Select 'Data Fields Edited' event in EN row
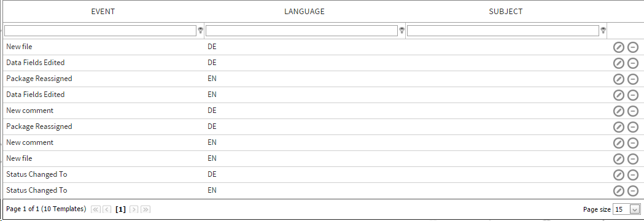Screen dimensions: 644x221 tap(36, 95)
